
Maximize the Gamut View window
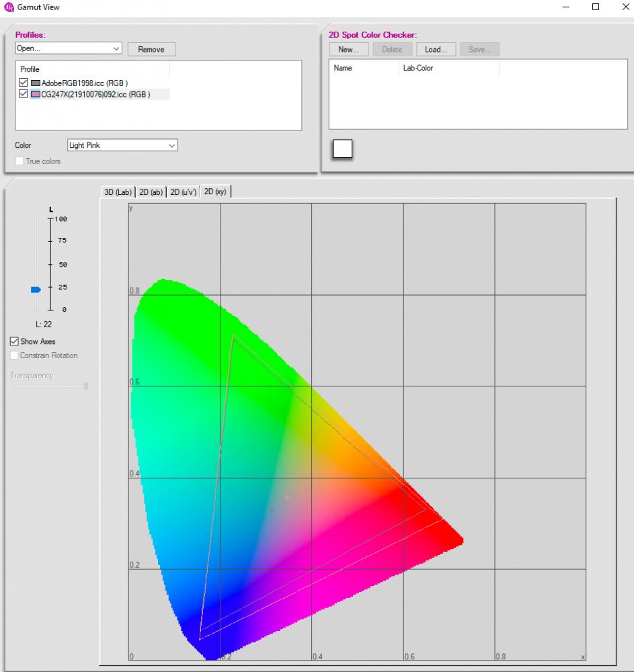pos(596,7)
